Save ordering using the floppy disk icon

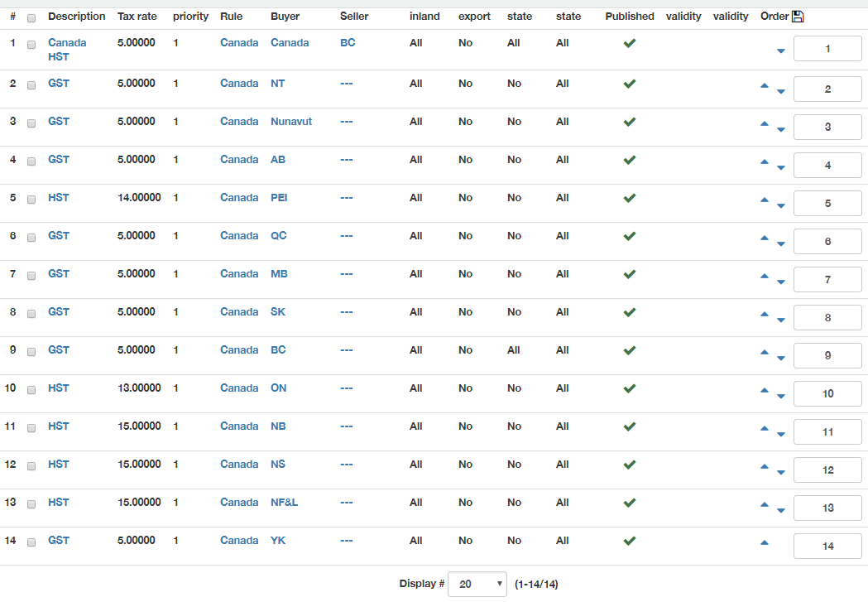pos(798,17)
